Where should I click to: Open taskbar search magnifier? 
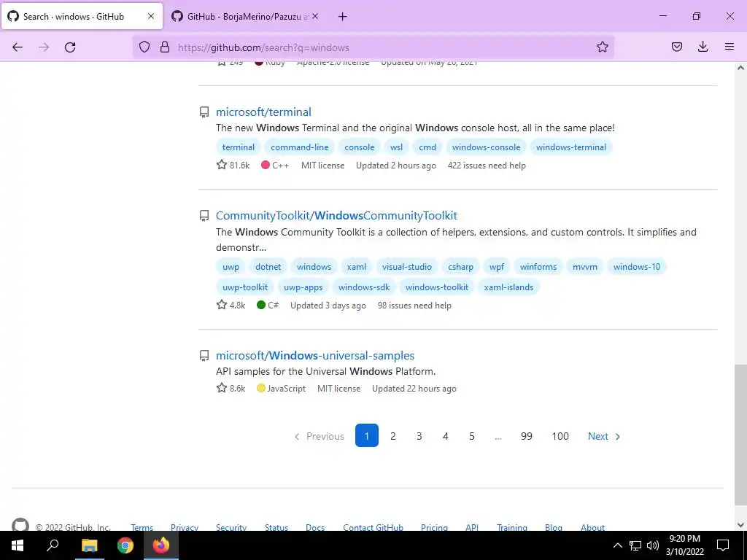(x=53, y=545)
